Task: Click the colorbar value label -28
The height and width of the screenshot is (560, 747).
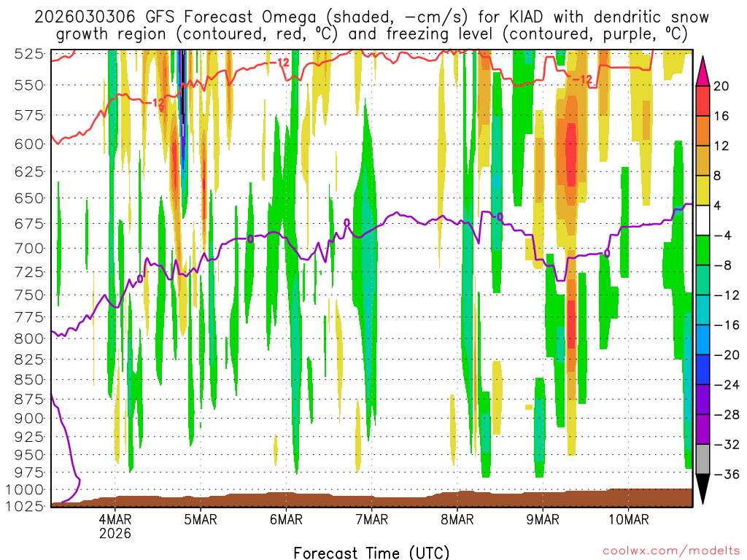Action: pyautogui.click(x=727, y=415)
